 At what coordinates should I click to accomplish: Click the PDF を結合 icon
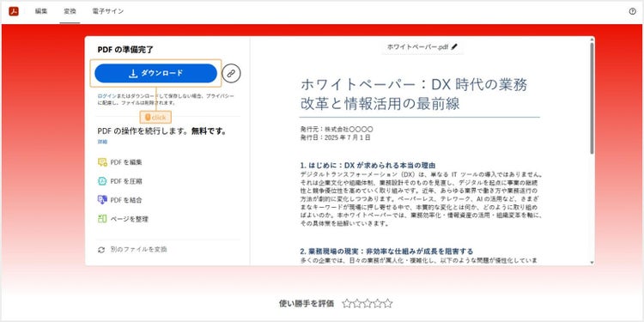click(x=102, y=200)
